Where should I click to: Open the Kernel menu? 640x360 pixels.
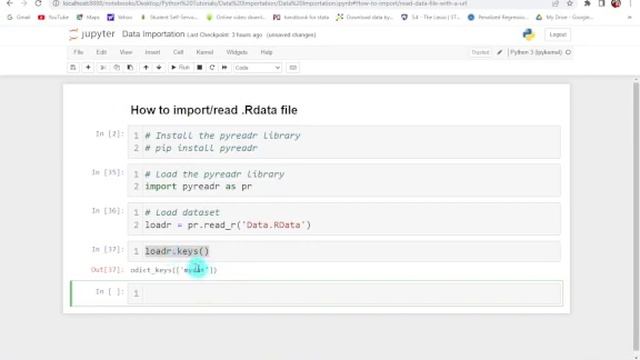point(204,52)
